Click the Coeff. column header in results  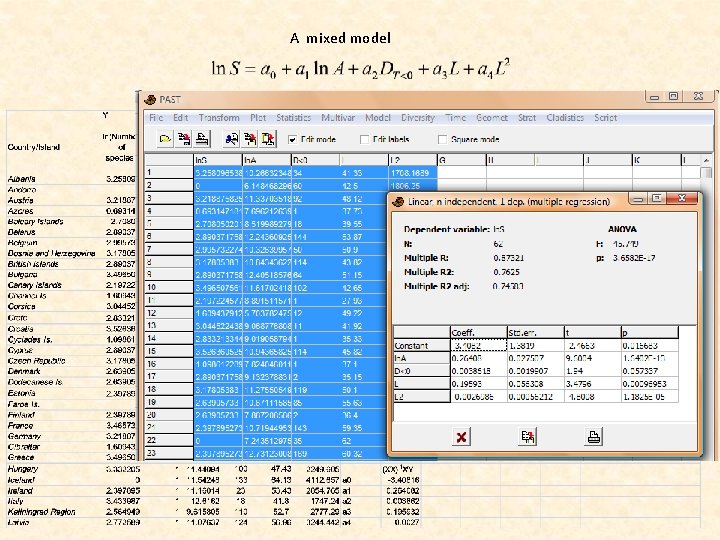pyautogui.click(x=478, y=332)
